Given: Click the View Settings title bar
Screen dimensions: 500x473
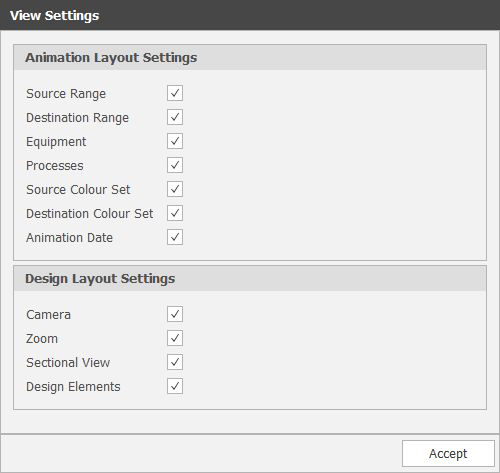Looking at the screenshot, I should coord(250,15).
